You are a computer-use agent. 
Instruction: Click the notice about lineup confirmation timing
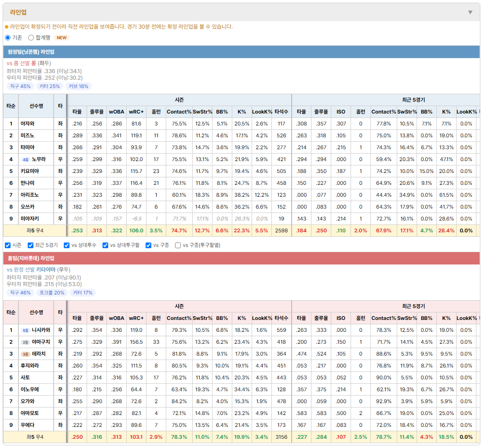121,27
